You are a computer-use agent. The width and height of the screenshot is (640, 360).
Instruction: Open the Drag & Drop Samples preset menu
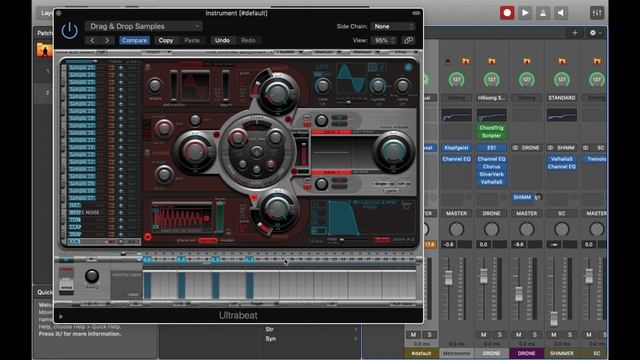coord(144,26)
